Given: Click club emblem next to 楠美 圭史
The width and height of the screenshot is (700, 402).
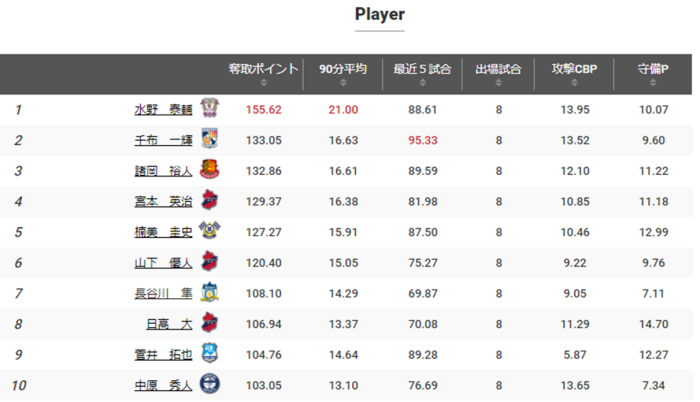Looking at the screenshot, I should (210, 232).
